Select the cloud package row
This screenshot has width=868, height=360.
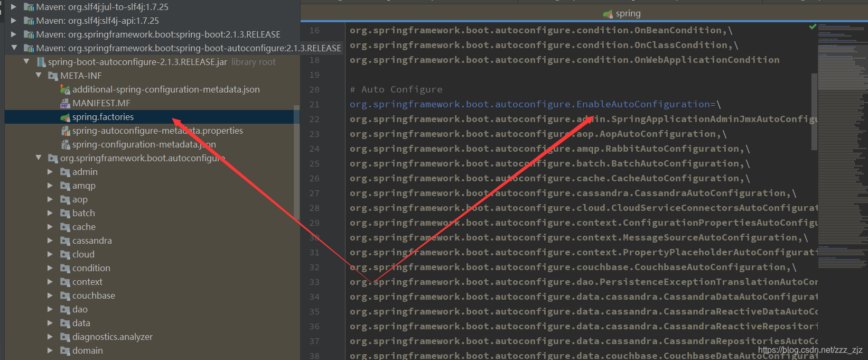click(x=152, y=254)
